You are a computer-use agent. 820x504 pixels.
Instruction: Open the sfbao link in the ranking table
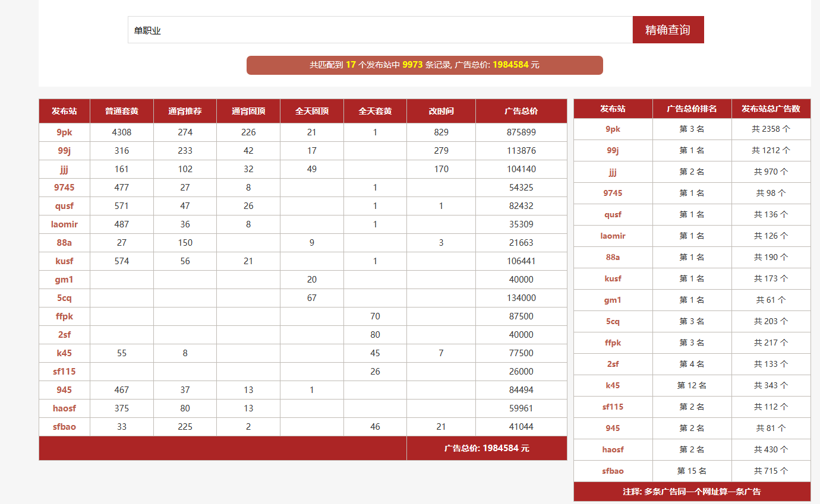pos(613,471)
